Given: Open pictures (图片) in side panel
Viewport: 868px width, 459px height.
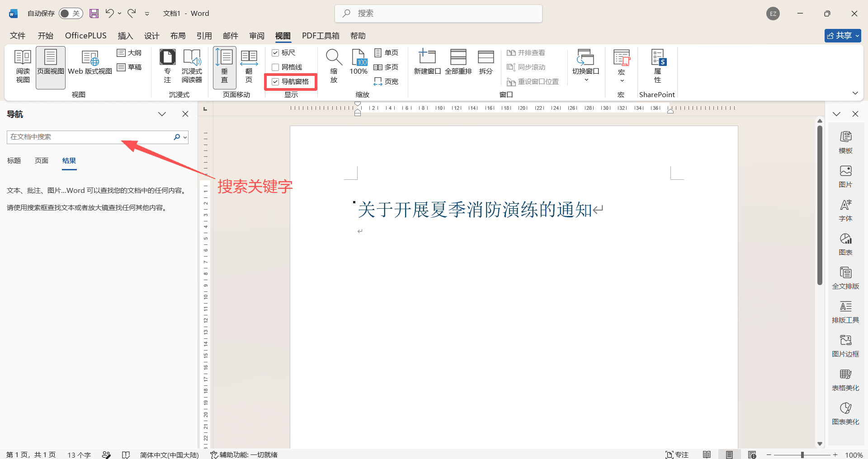Looking at the screenshot, I should click(x=846, y=176).
